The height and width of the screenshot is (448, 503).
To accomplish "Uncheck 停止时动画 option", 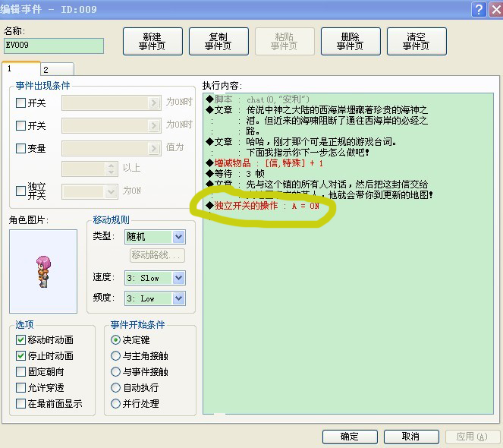I will click(x=20, y=356).
